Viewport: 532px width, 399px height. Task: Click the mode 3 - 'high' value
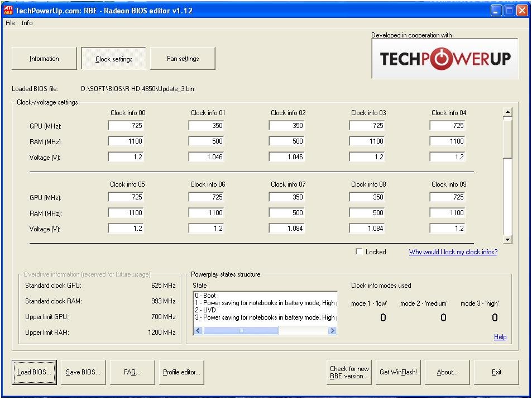click(x=495, y=317)
